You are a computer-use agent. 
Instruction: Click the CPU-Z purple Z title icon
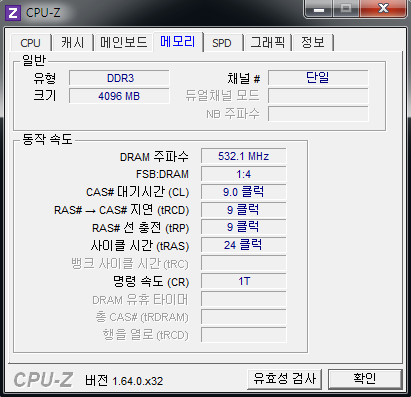point(13,13)
